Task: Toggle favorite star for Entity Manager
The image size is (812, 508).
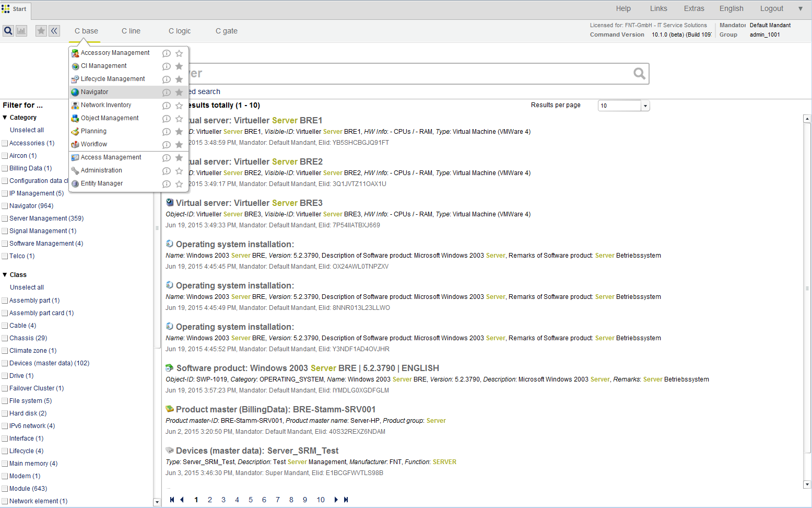Action: [179, 184]
